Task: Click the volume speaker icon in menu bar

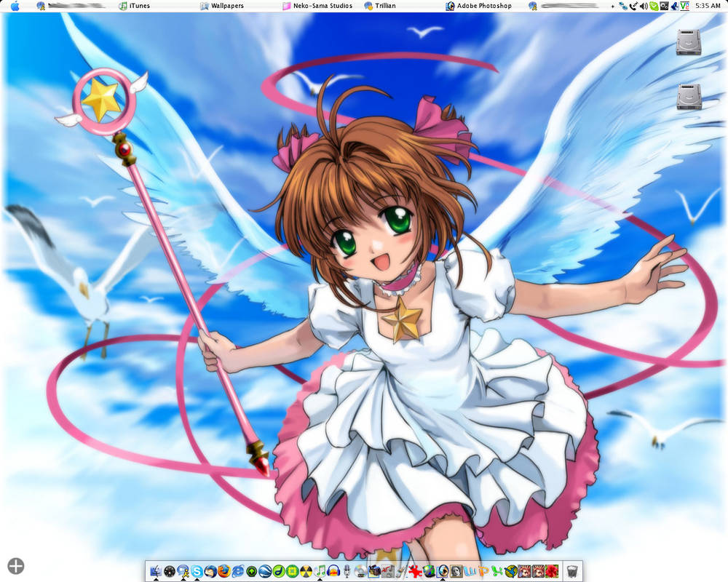Action: click(644, 6)
